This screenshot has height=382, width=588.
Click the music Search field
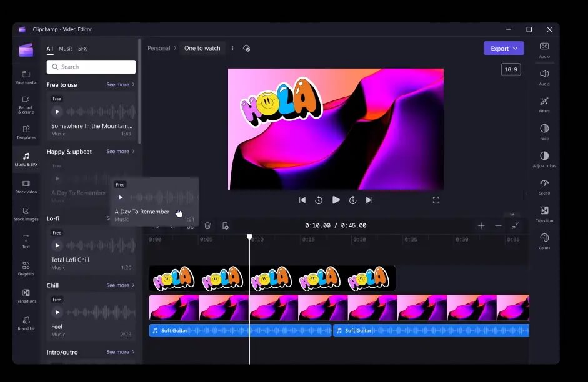91,67
